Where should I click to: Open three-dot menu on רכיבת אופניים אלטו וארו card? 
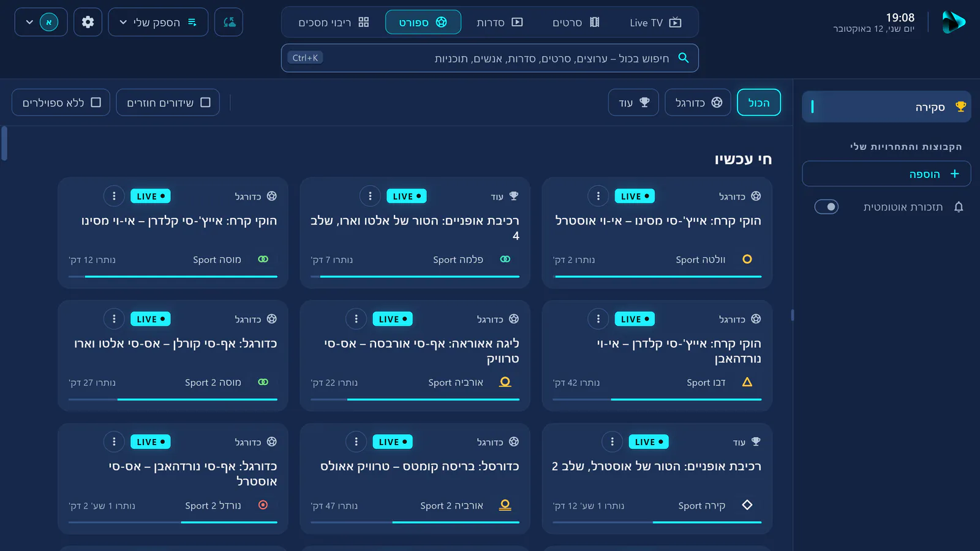point(370,196)
